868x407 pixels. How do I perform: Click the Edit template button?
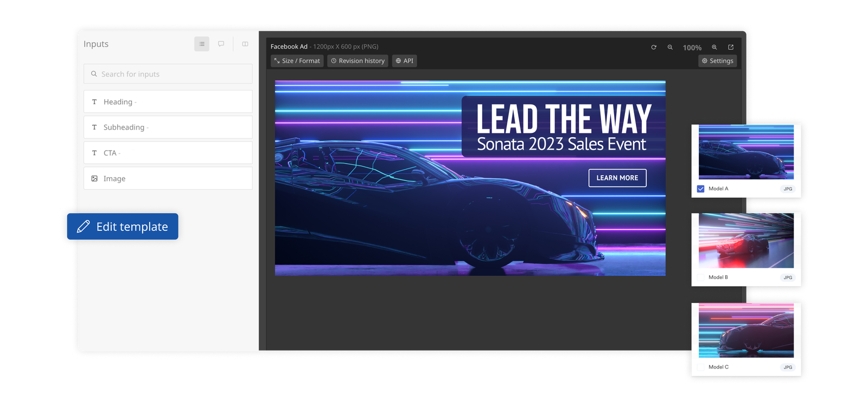click(x=123, y=227)
